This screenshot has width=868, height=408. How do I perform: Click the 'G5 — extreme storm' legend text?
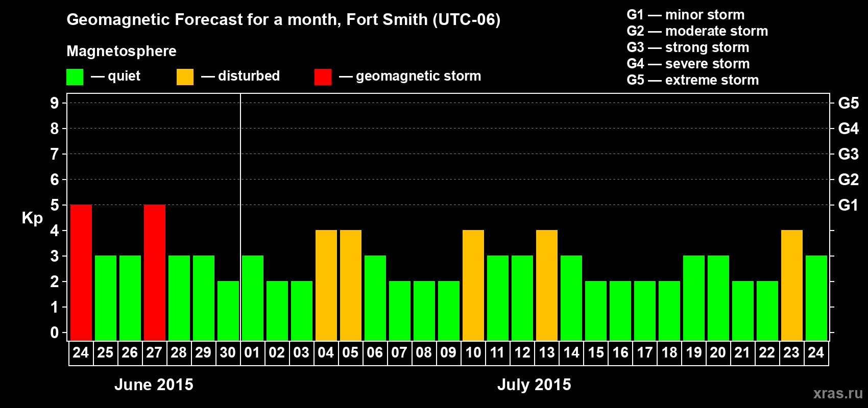tap(693, 80)
